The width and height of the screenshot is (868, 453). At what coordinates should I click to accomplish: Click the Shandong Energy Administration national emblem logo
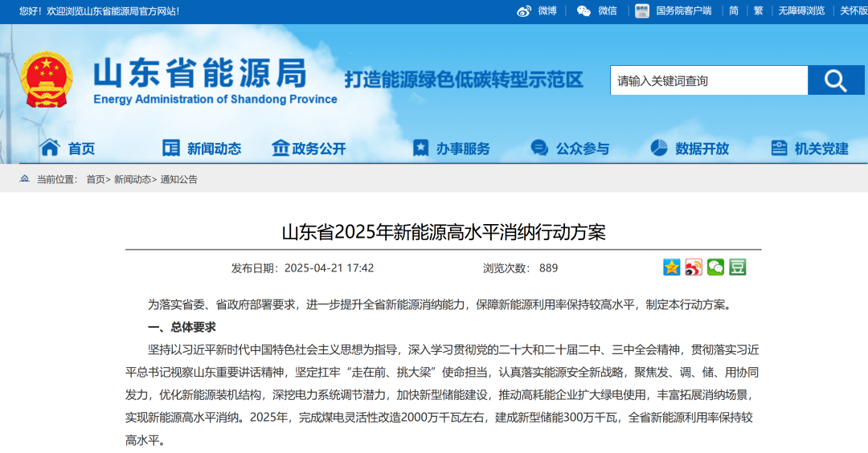(x=46, y=80)
